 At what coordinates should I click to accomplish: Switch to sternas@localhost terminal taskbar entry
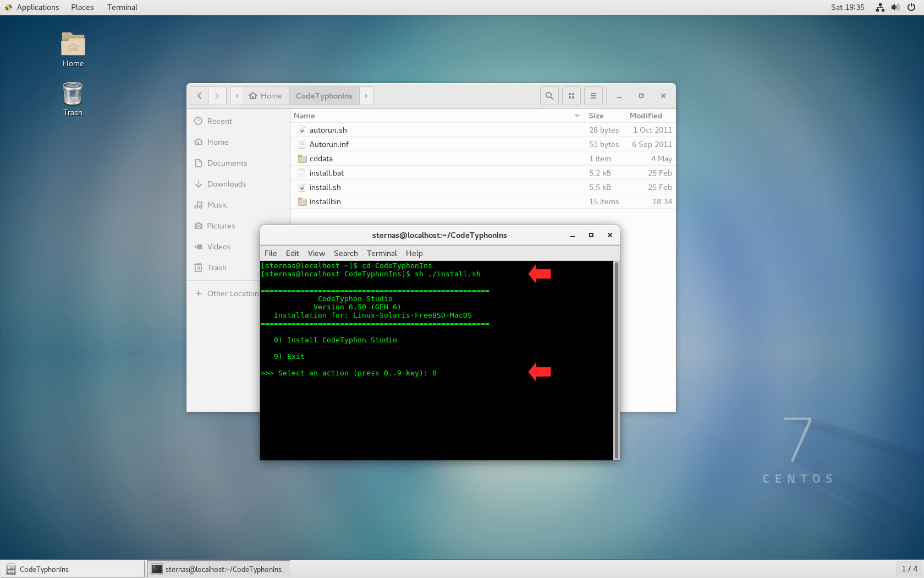click(x=218, y=569)
